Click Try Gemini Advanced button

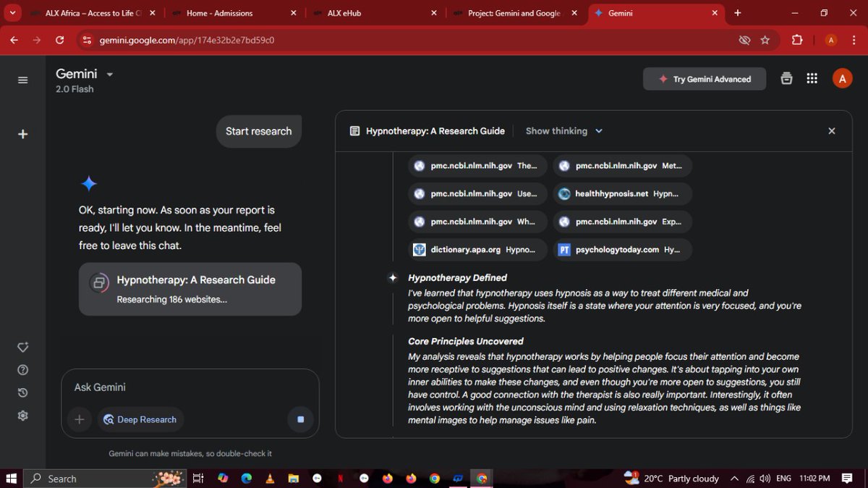tap(705, 79)
